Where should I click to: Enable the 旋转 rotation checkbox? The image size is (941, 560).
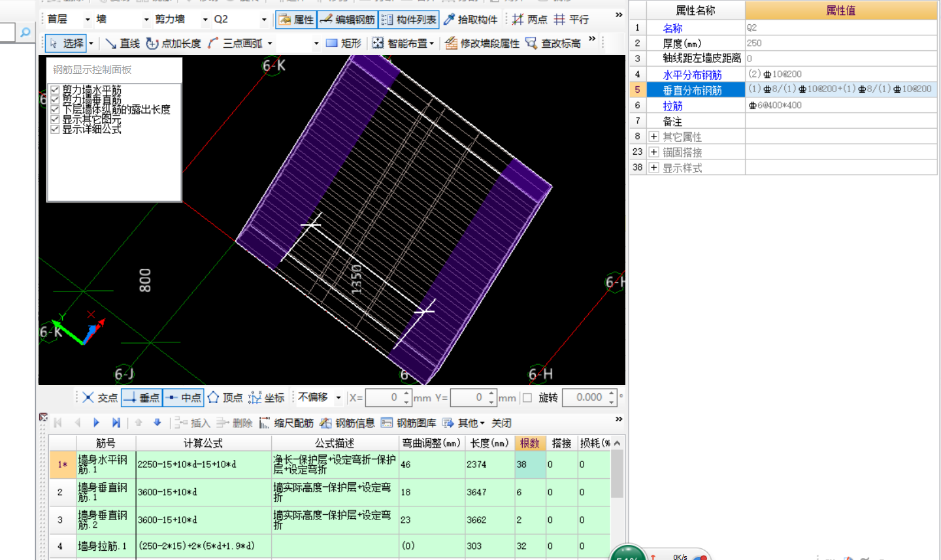click(527, 397)
